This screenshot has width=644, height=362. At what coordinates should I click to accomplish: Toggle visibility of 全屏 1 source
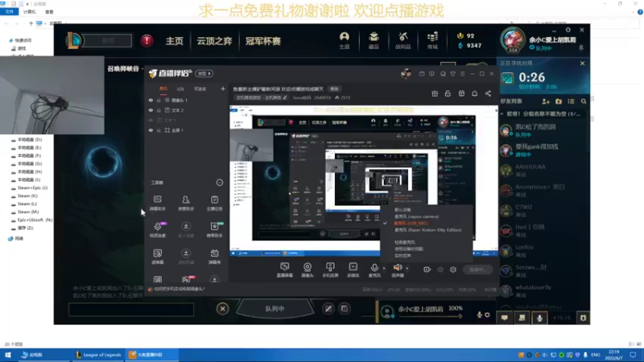[151, 130]
